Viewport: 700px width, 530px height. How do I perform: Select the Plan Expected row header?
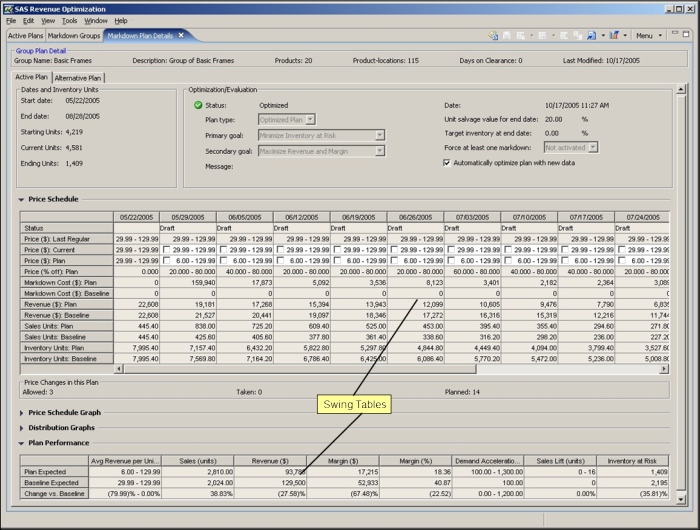pos(54,472)
